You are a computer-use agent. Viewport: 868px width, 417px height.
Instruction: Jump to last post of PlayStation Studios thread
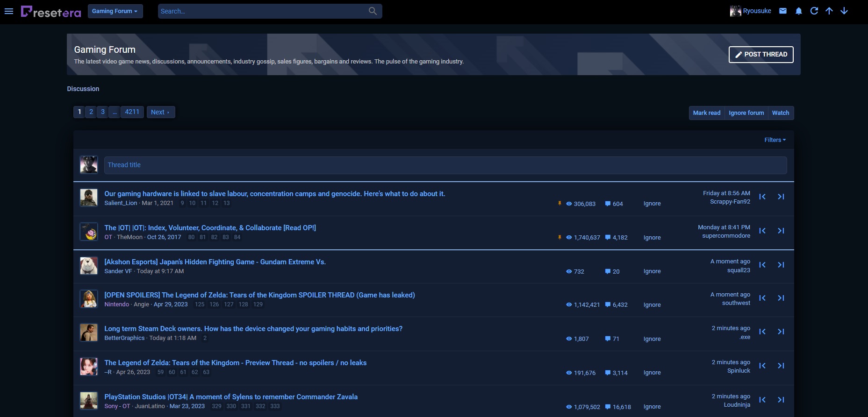[781, 400]
